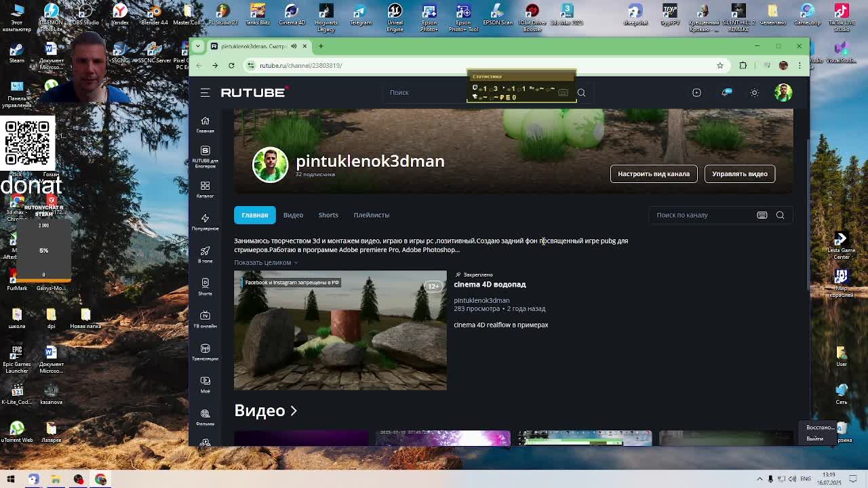Expand the Видео section chevron
The image size is (868, 488).
294,411
